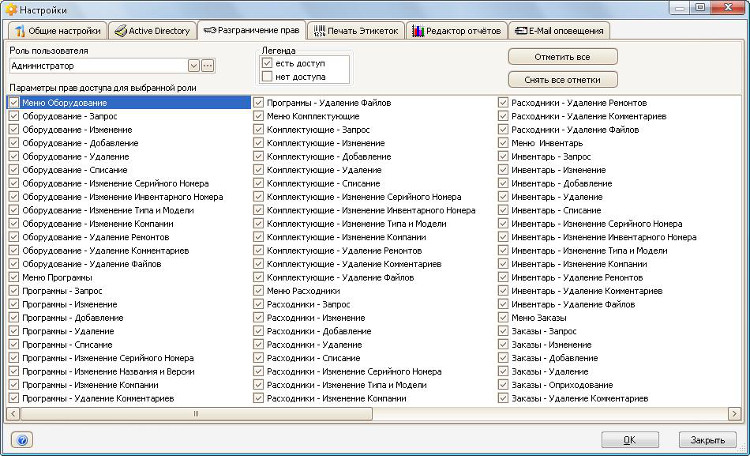Screen dimensions: 750x456
Task: Open the Редактор отчётов tab
Action: coord(456,31)
